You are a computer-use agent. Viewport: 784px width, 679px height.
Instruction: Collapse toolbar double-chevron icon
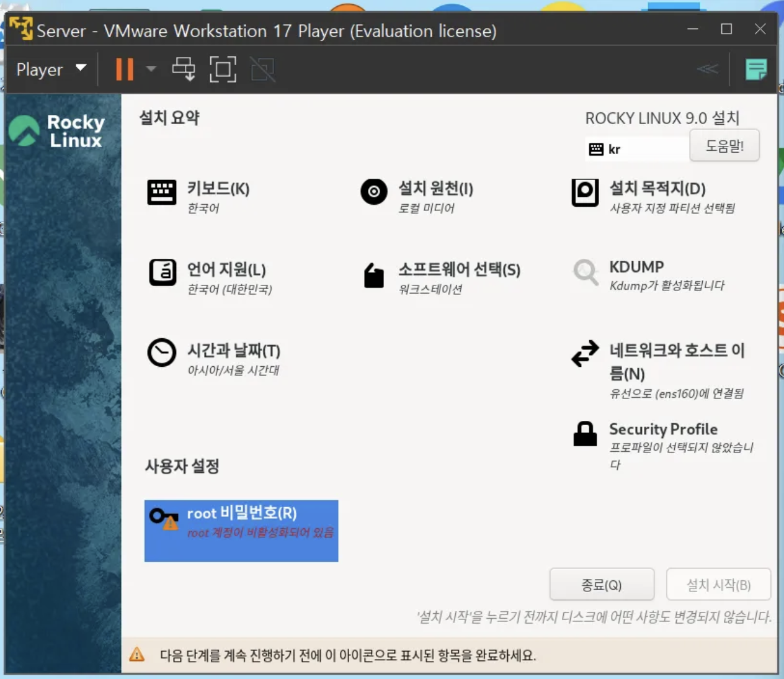(x=708, y=69)
